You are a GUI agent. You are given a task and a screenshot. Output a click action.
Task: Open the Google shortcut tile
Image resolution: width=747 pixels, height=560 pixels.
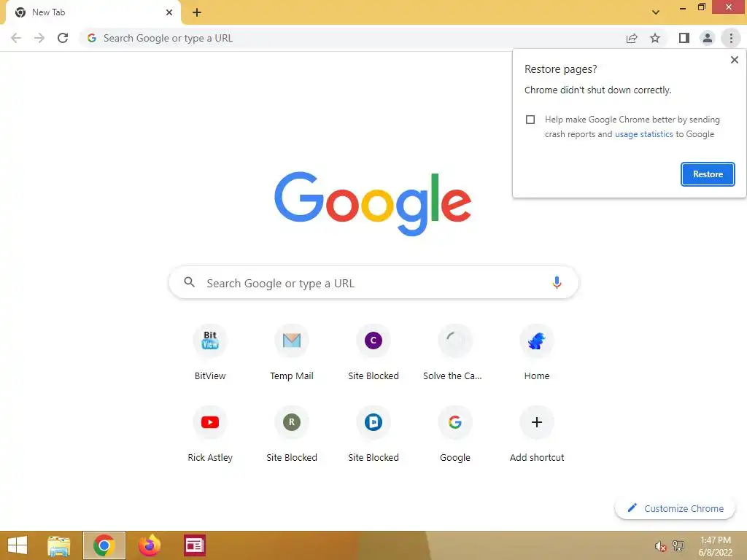click(455, 434)
